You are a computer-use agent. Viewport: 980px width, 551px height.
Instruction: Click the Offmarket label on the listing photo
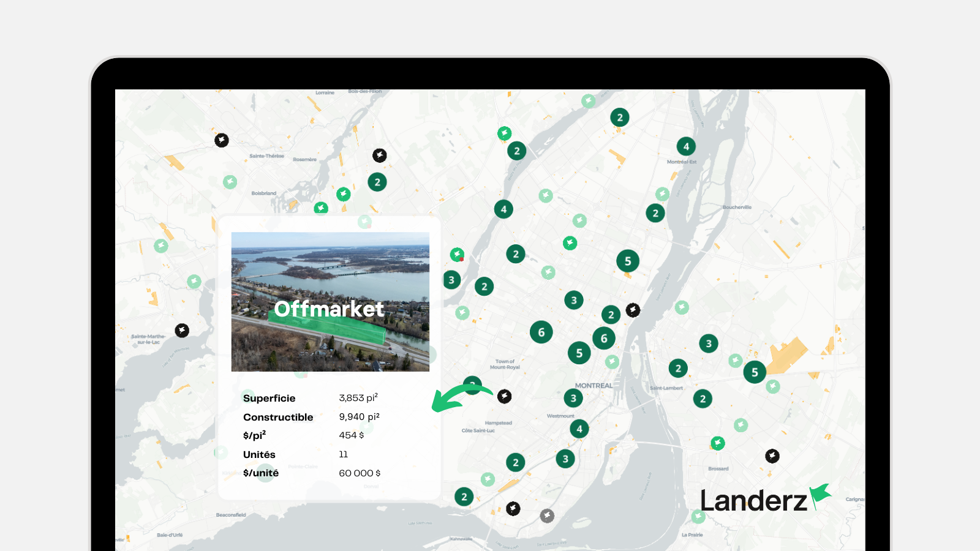pyautogui.click(x=330, y=310)
